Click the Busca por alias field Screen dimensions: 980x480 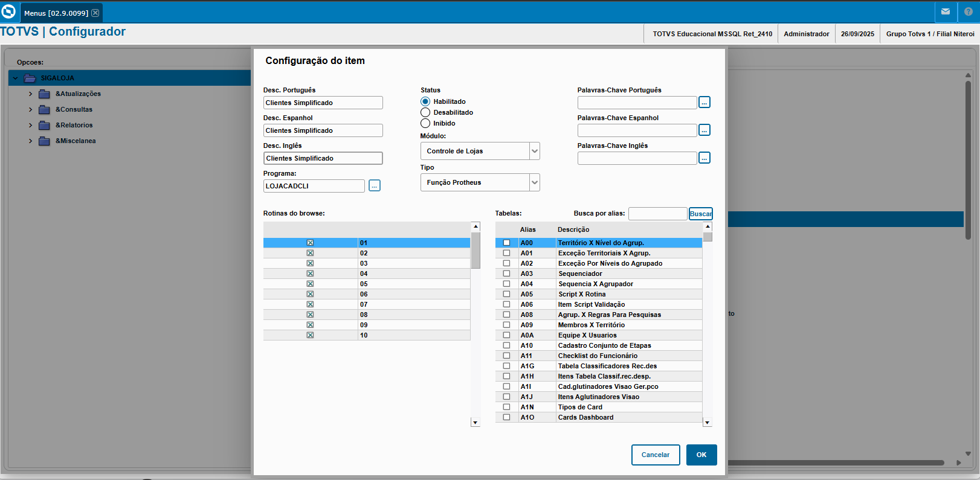coord(657,214)
